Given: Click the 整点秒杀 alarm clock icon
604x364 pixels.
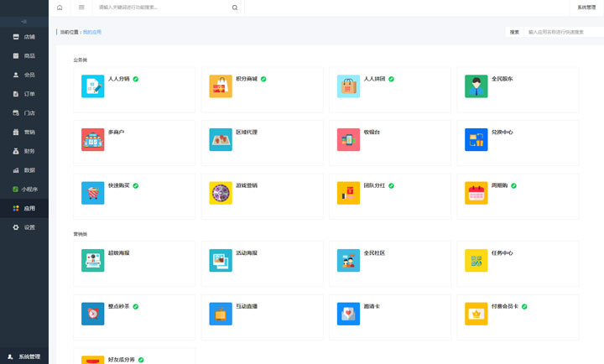Looking at the screenshot, I should click(x=93, y=314).
